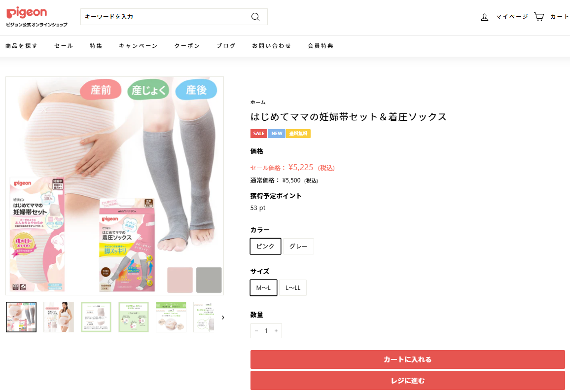Click the レジに進む button
Image resolution: width=570 pixels, height=392 pixels.
(x=407, y=380)
